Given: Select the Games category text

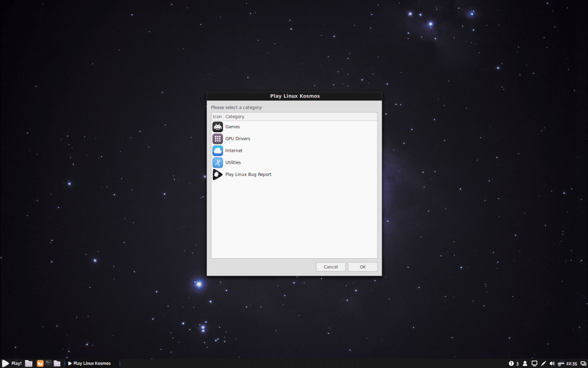Looking at the screenshot, I should coord(232,127).
